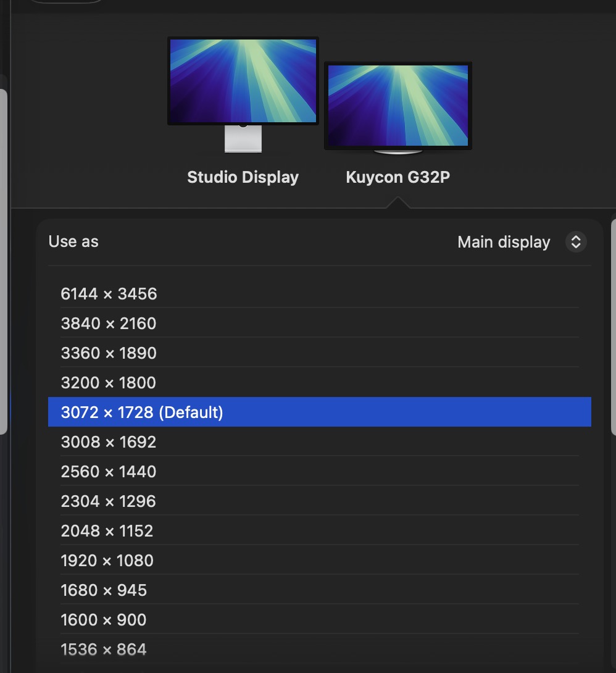Screen dimensions: 616x673
Task: Click the Kuycon G32P name label
Action: point(397,177)
